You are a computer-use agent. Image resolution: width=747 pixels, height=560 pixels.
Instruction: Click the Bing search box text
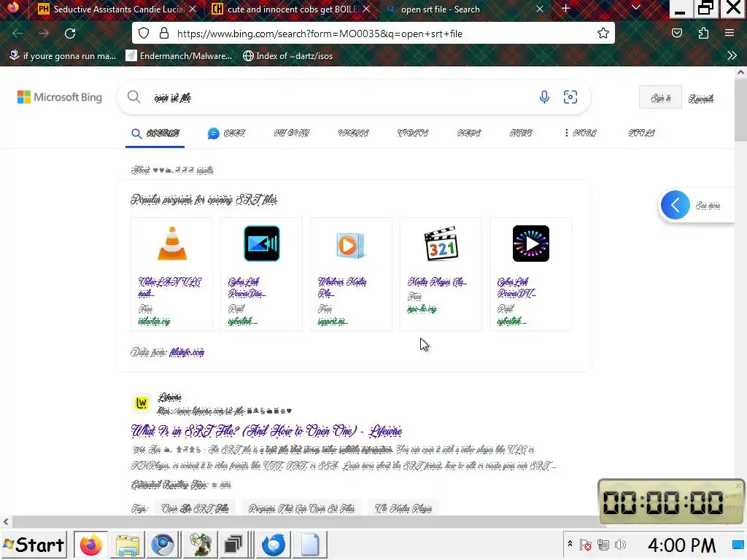tap(172, 98)
